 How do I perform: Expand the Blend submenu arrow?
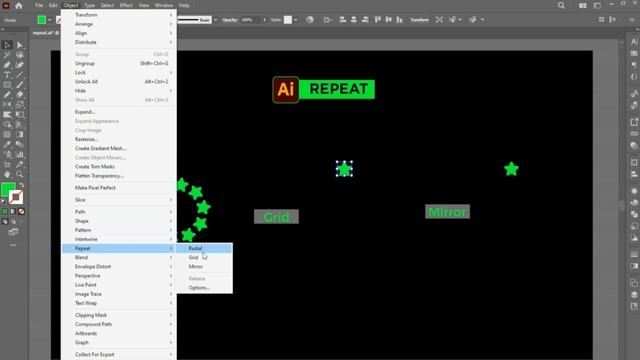click(171, 257)
